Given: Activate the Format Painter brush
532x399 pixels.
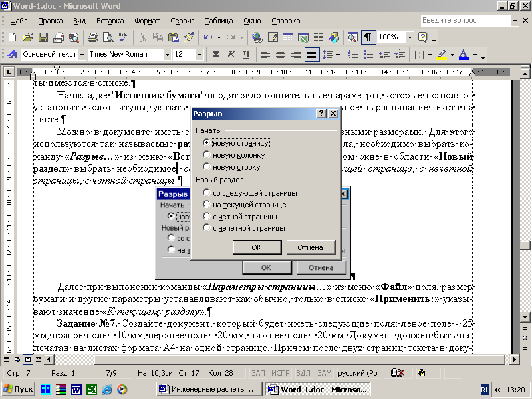Looking at the screenshot, I should (x=189, y=37).
